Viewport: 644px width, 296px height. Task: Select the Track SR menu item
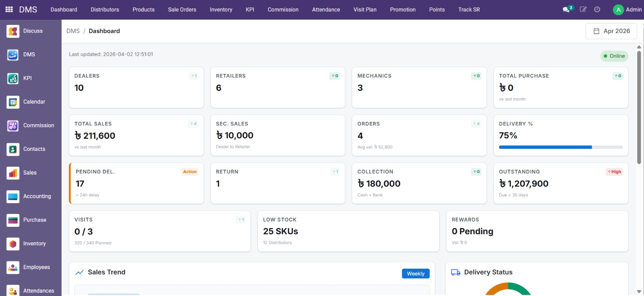point(469,10)
